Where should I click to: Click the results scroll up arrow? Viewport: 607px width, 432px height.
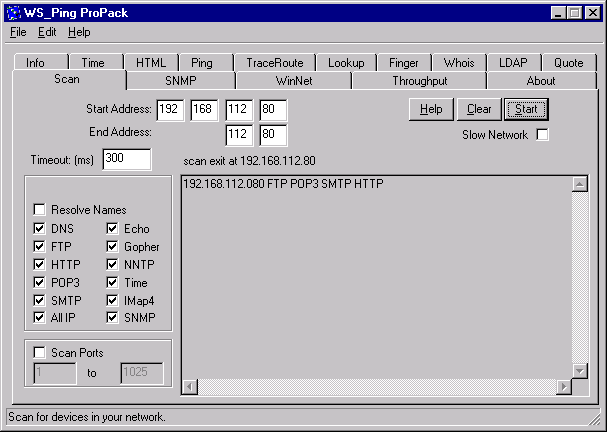point(580,184)
